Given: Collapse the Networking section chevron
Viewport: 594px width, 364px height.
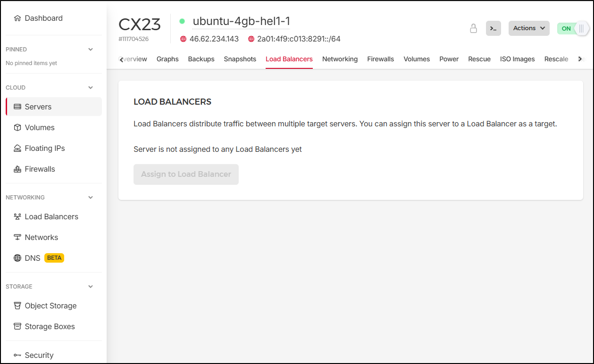Looking at the screenshot, I should pos(91,198).
